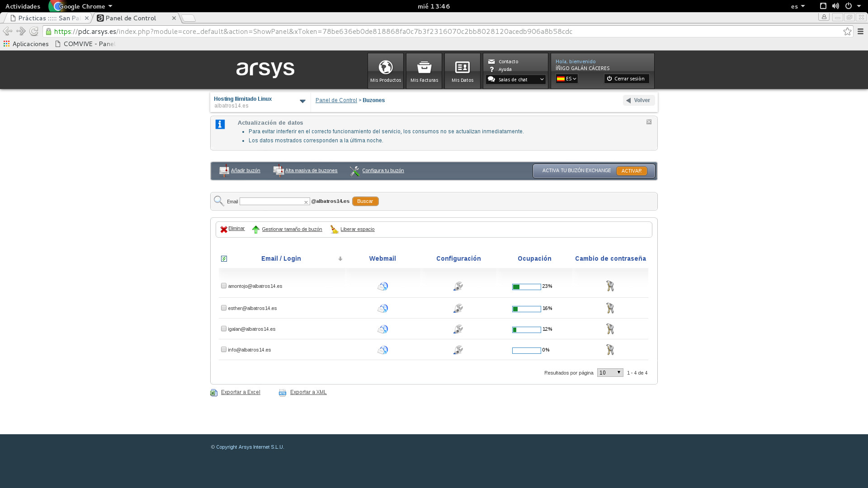This screenshot has height=488, width=868.
Task: Change password keys icon for igalan@albatros14.es
Action: [x=610, y=329]
